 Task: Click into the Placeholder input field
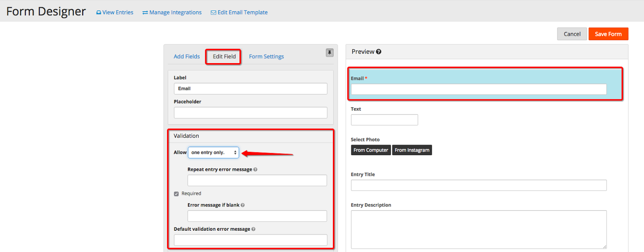[250, 113]
